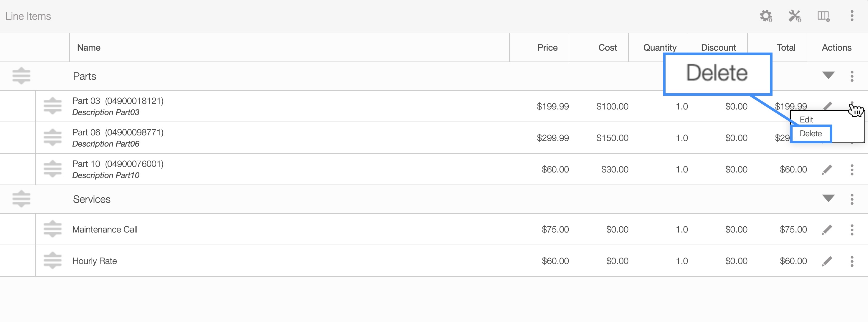The image size is (868, 322).
Task: Click the Maintenance Call drag handle
Action: pyautogui.click(x=52, y=229)
